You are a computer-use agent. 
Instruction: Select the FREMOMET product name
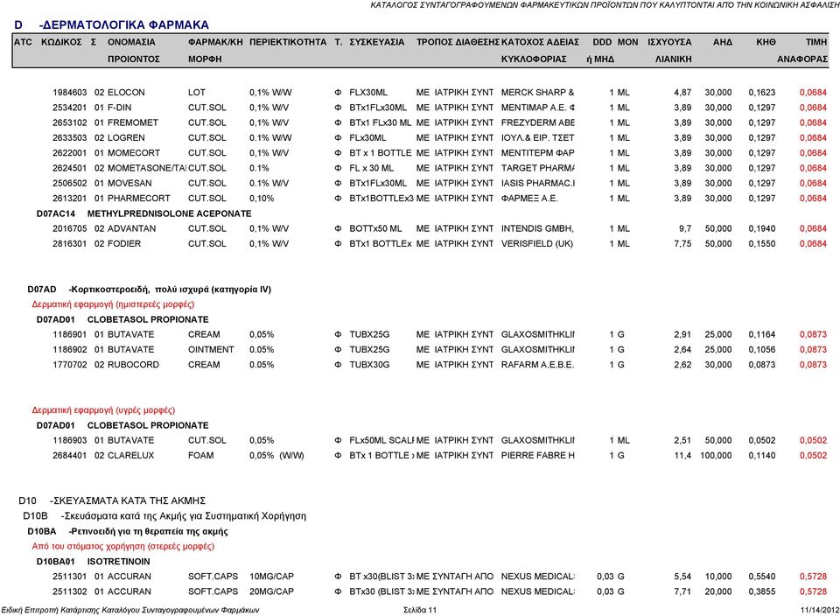tap(133, 122)
